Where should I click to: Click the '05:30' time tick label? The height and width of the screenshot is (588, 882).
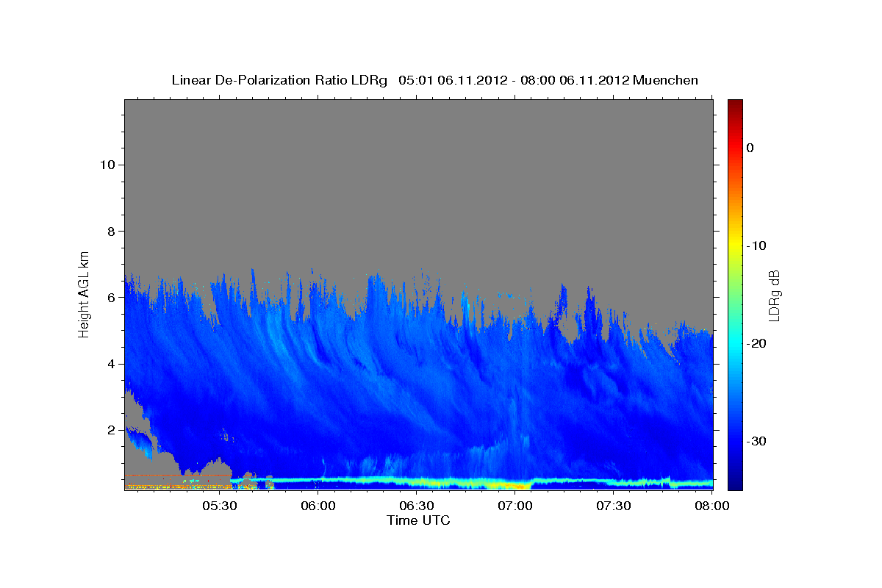[x=219, y=506]
